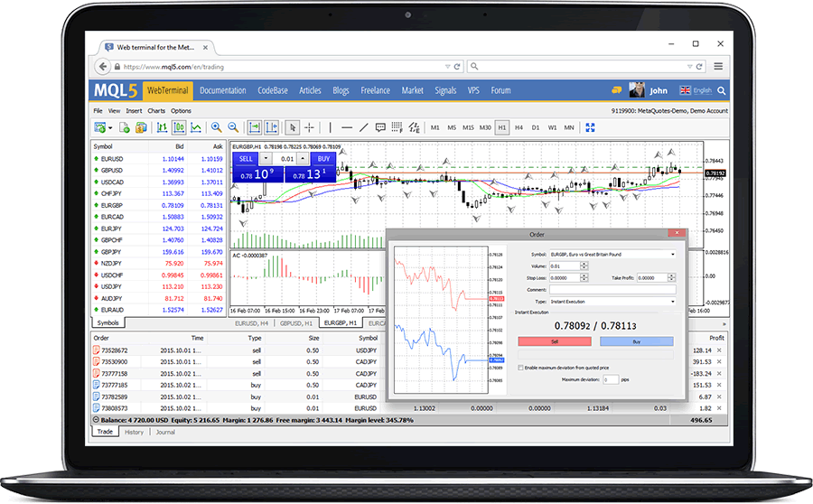Select the text comment tool

(380, 127)
